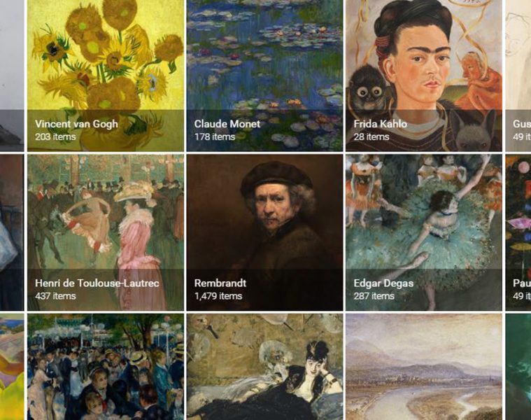Select the "437 items" count text
This screenshot has height=420, width=531.
55,296
